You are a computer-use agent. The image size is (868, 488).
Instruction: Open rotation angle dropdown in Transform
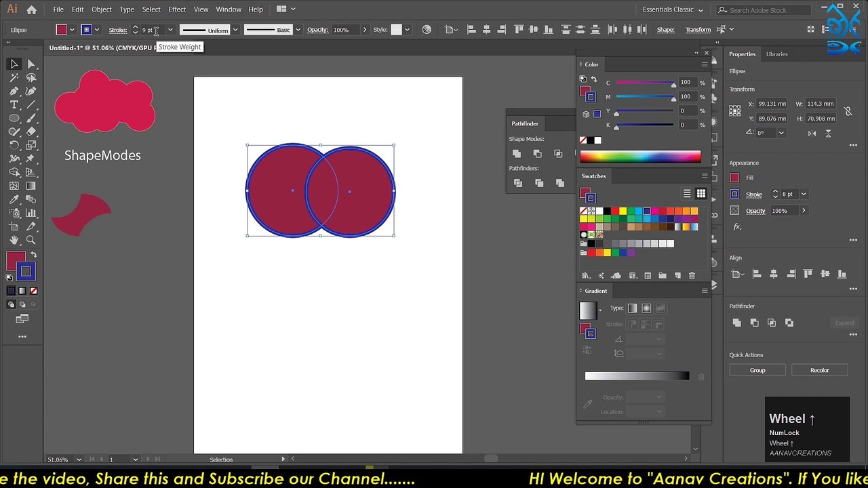pos(781,133)
